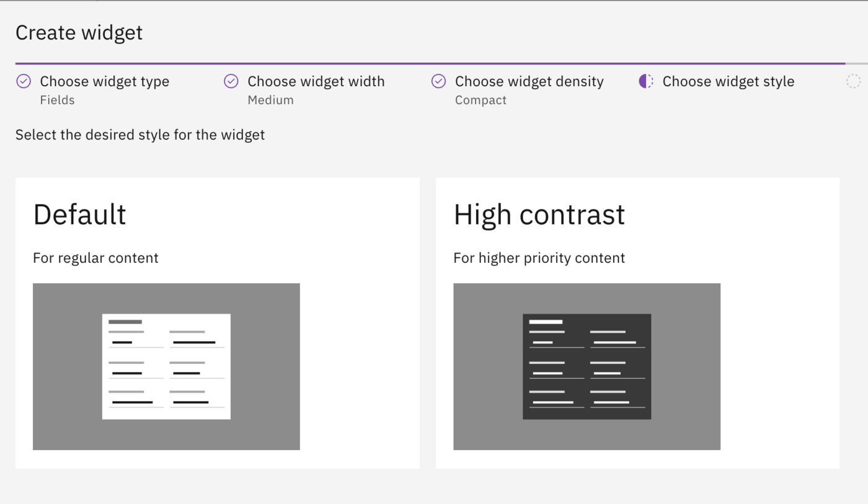868x504 pixels.
Task: Click the dashed incomplete step circle on far right
Action: (854, 81)
